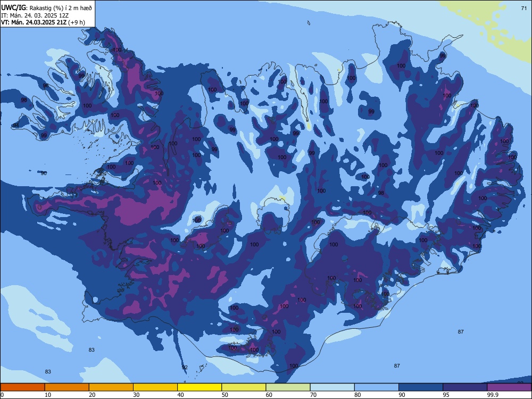Pick the pale green 60–70 legend swatch
The width and height of the screenshot is (532, 399).
pyautogui.click(x=288, y=387)
